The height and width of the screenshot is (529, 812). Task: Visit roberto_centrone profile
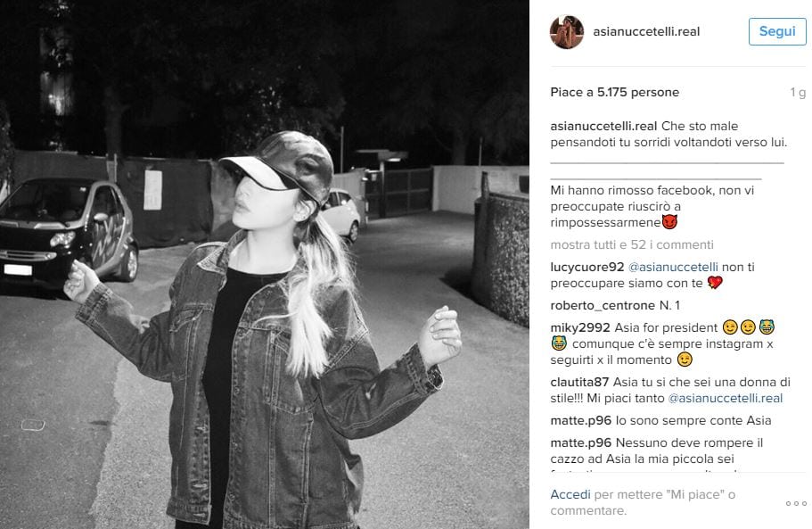(x=603, y=306)
